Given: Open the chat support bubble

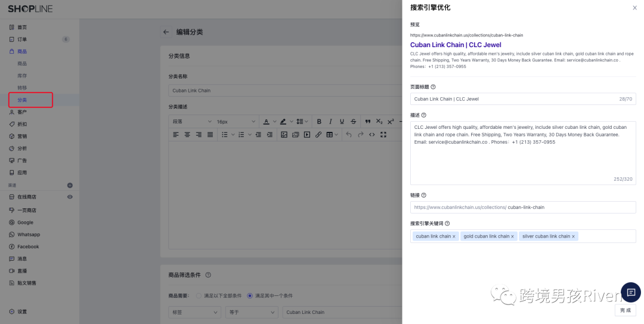Looking at the screenshot, I should pyautogui.click(x=631, y=292).
